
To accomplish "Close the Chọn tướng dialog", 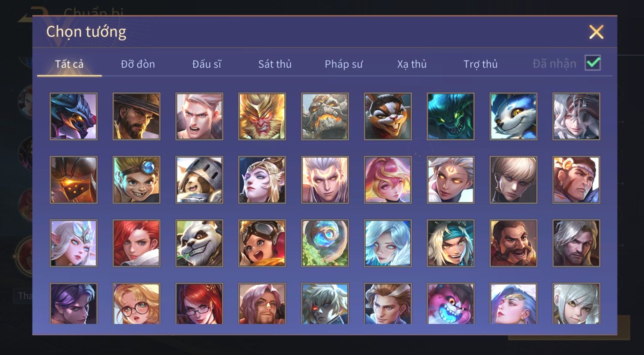I will (x=596, y=32).
